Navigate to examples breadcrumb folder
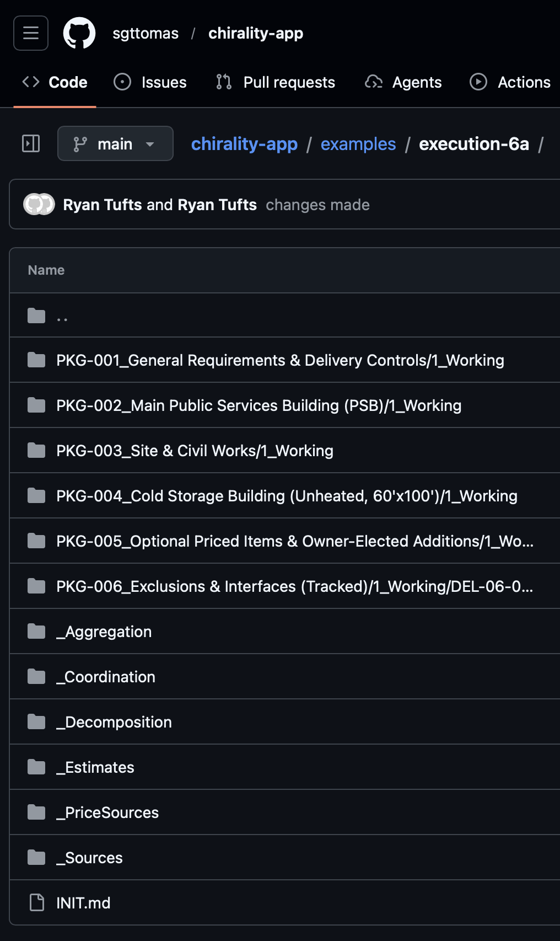This screenshot has width=560, height=941. (x=358, y=144)
